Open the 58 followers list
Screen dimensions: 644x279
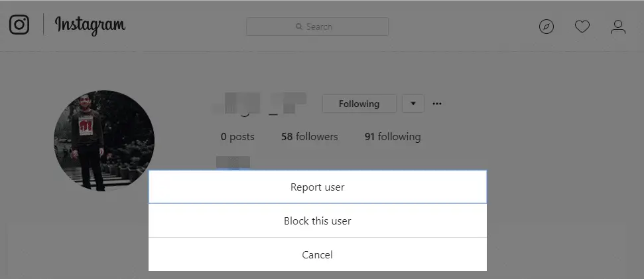309,137
